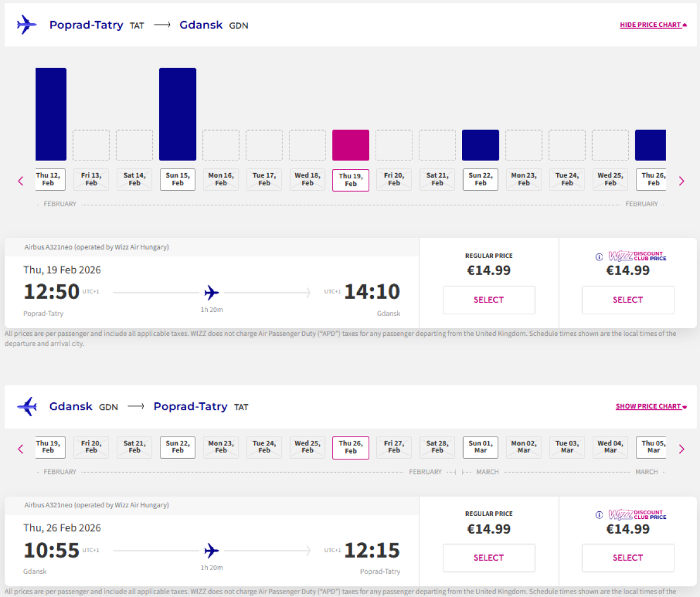This screenshot has width=700, height=597.
Task: Click the right arrow on the outbound date carousel
Action: click(x=681, y=181)
